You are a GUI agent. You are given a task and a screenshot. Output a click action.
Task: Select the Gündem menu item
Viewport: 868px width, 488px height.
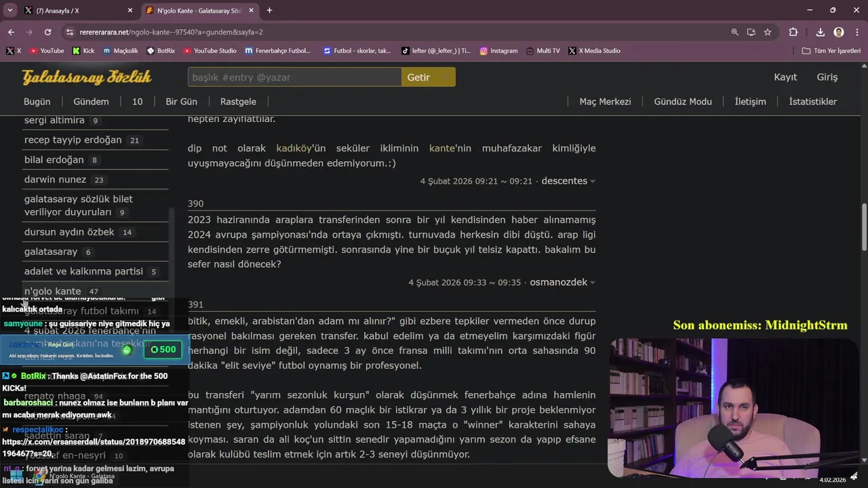[91, 102]
